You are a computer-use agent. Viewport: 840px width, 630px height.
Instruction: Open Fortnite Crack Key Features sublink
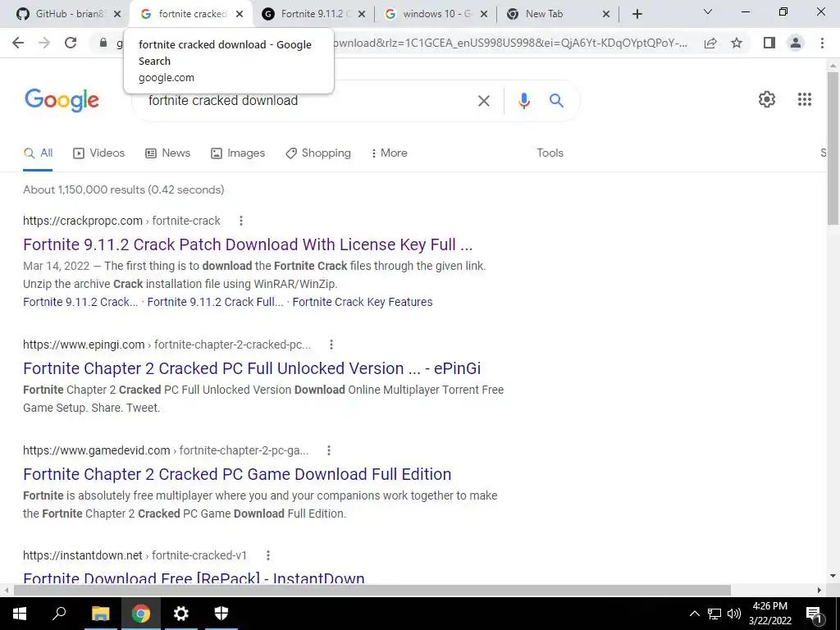tap(363, 302)
